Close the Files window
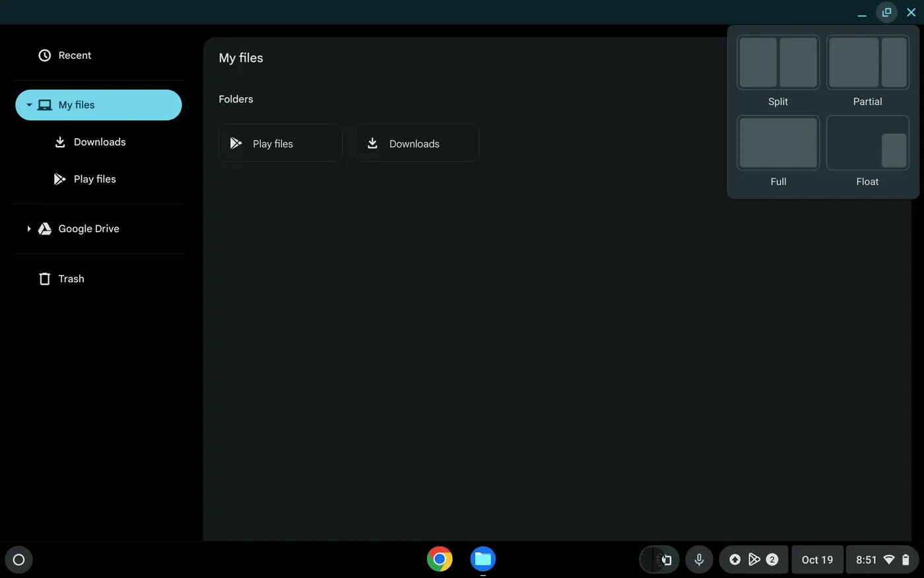924x578 pixels. tap(911, 13)
